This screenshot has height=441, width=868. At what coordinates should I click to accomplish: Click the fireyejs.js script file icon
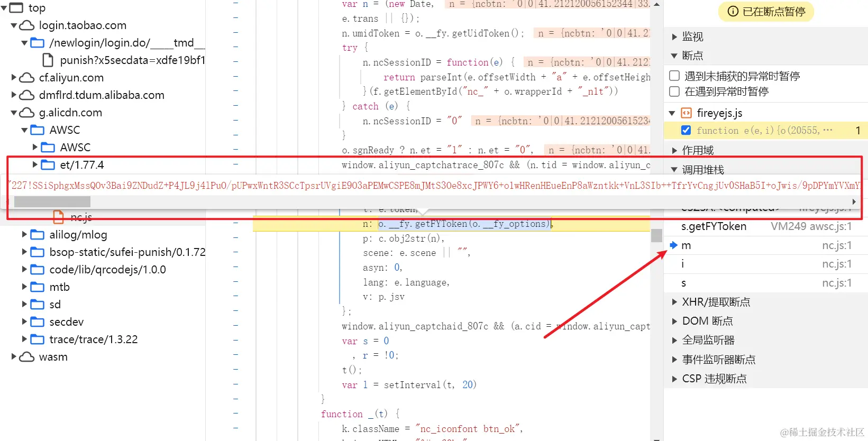click(x=686, y=113)
